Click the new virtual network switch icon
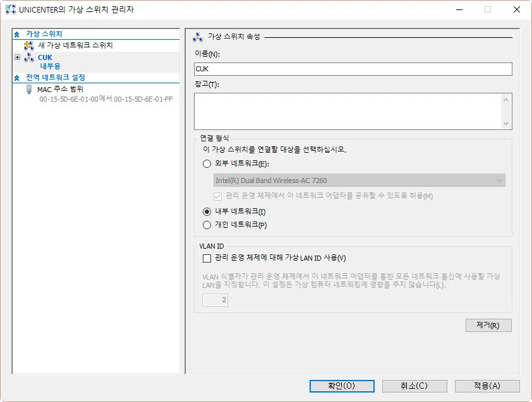The height and width of the screenshot is (402, 532). tap(28, 45)
